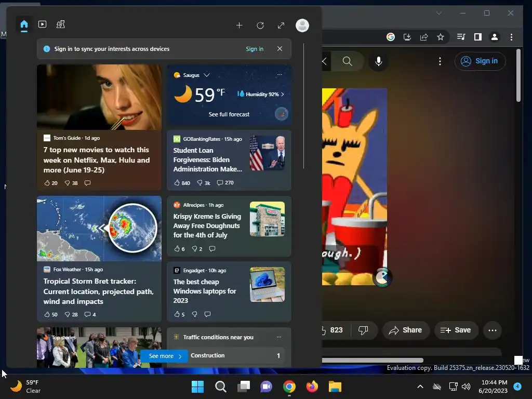Open Traffic conditions widget options menu
Image resolution: width=532 pixels, height=399 pixels.
(279, 337)
